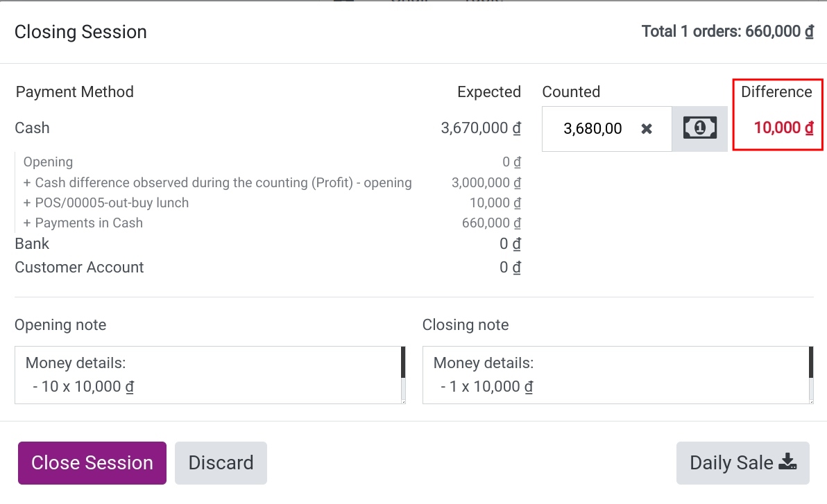Click the Closing note resize handle
The image size is (827, 504).
tap(810, 401)
